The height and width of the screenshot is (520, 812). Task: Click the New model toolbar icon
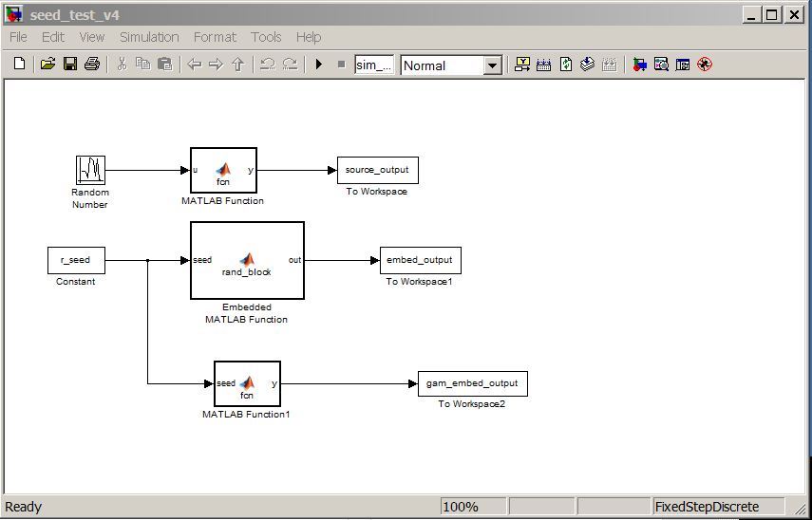(19, 65)
